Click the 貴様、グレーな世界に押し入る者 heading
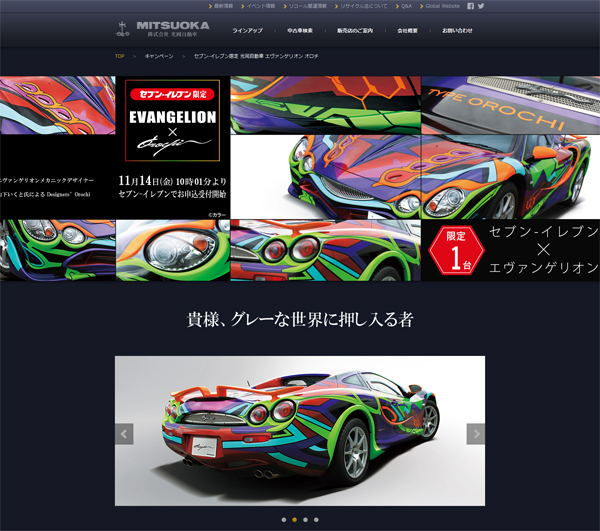The width and height of the screenshot is (600, 531). pyautogui.click(x=300, y=319)
